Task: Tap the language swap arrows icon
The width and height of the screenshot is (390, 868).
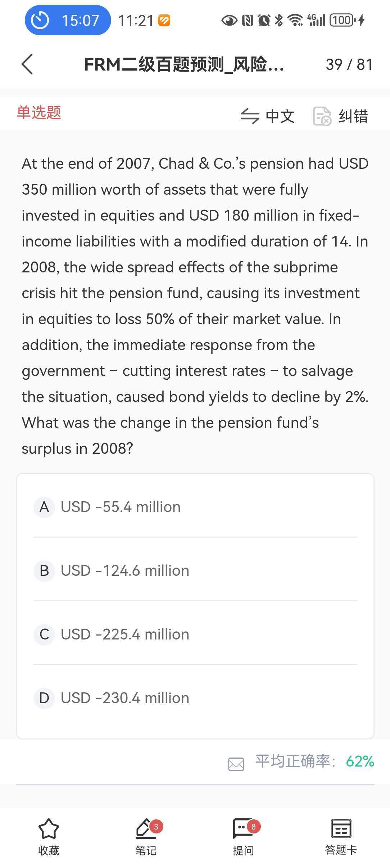Action: click(x=250, y=116)
